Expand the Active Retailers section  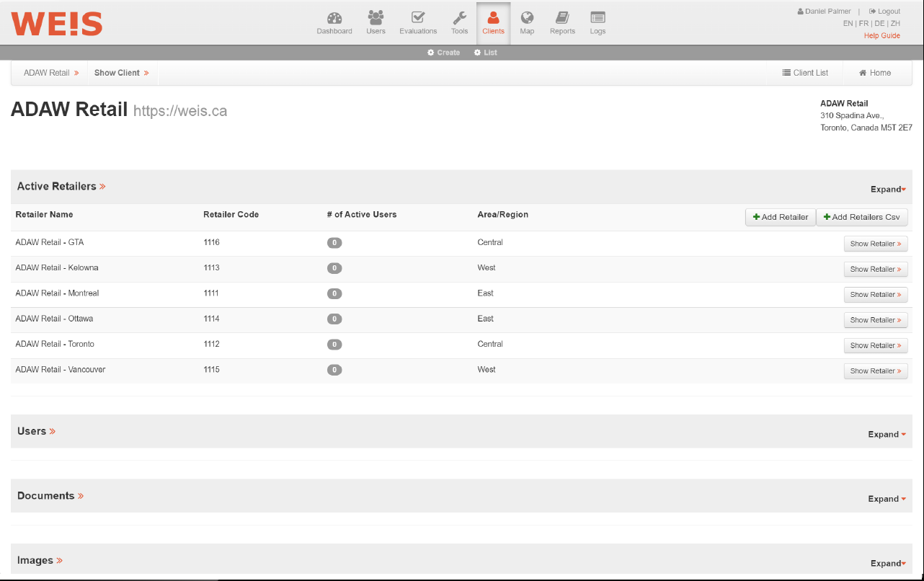pos(887,190)
